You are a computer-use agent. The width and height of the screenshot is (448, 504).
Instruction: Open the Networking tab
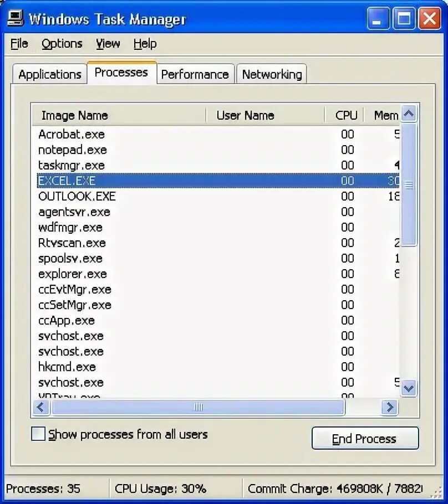pyautogui.click(x=272, y=74)
